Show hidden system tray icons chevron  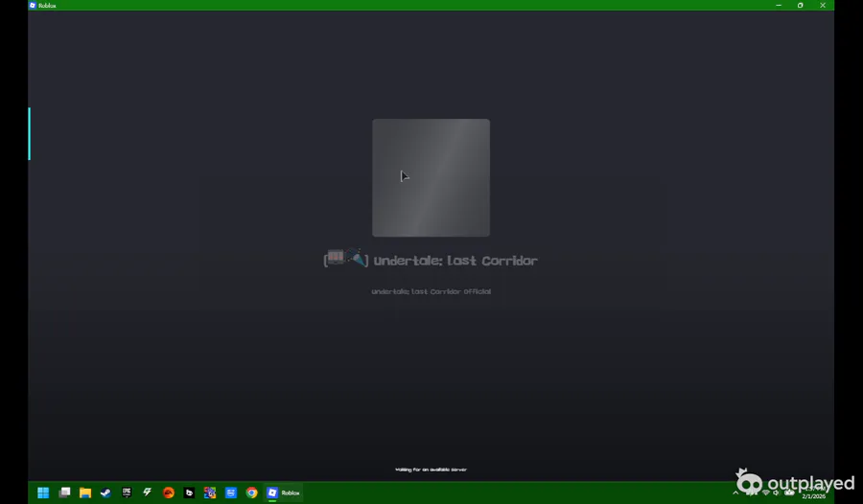[x=735, y=493]
